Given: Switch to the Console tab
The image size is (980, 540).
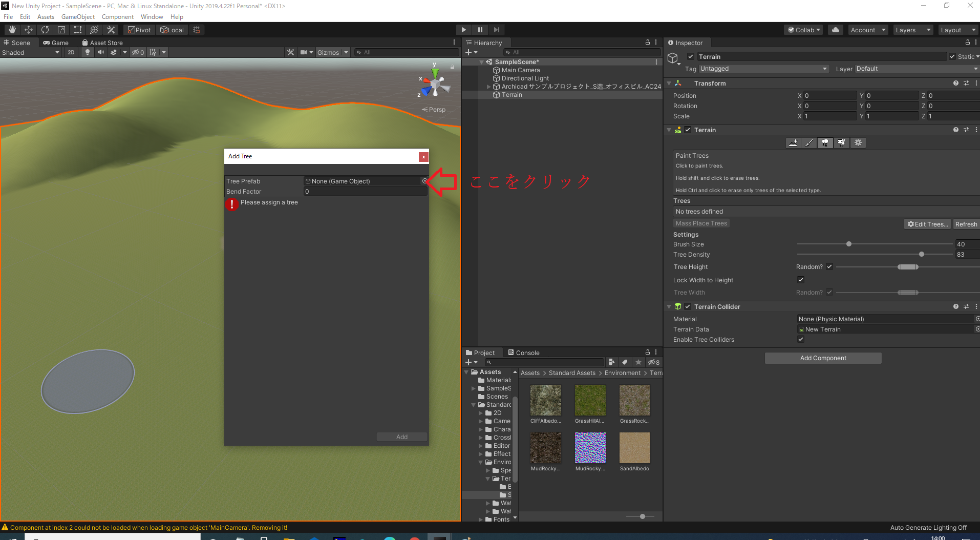Looking at the screenshot, I should pos(523,352).
